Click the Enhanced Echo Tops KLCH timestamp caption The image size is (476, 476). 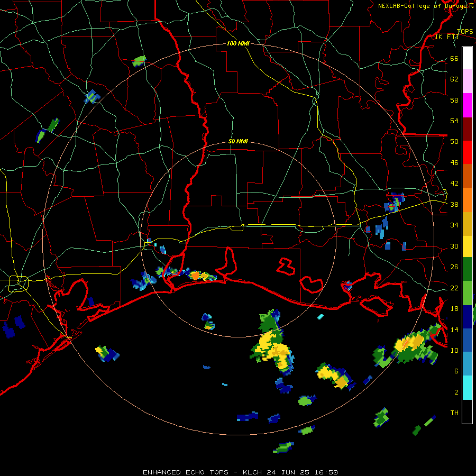240,472
